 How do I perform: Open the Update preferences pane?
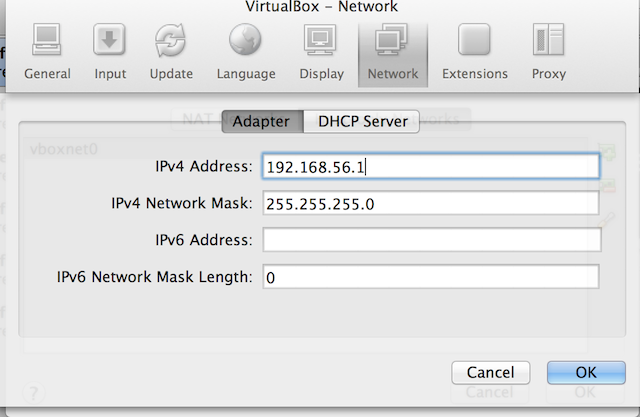pos(171,51)
